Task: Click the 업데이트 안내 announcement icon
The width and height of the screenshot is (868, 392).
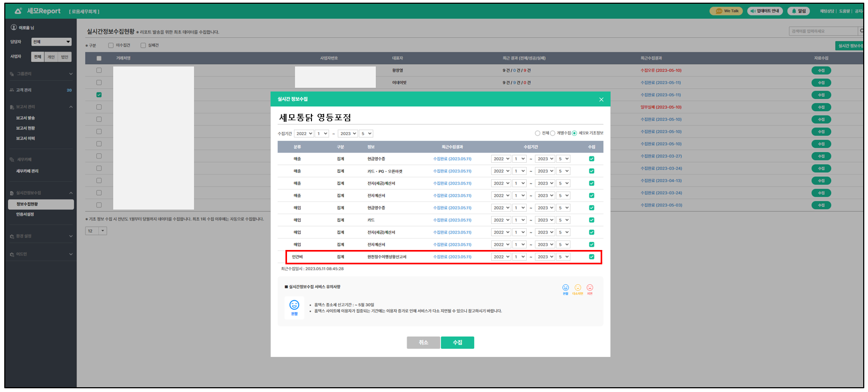Action: point(753,11)
